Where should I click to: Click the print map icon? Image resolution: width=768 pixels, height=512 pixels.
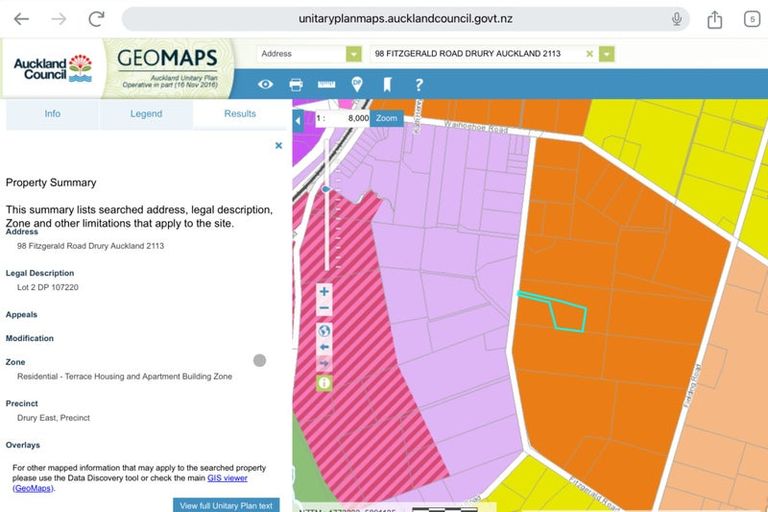pos(296,85)
